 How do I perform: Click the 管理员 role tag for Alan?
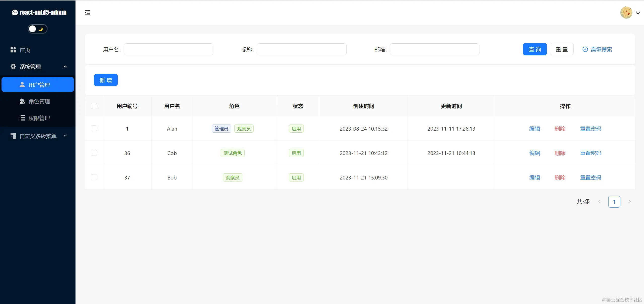pos(221,129)
